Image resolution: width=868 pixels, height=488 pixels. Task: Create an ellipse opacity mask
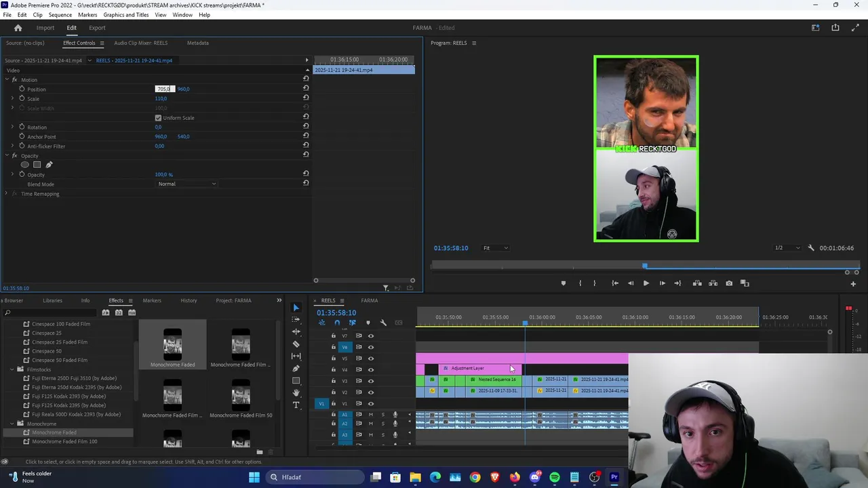click(x=25, y=165)
